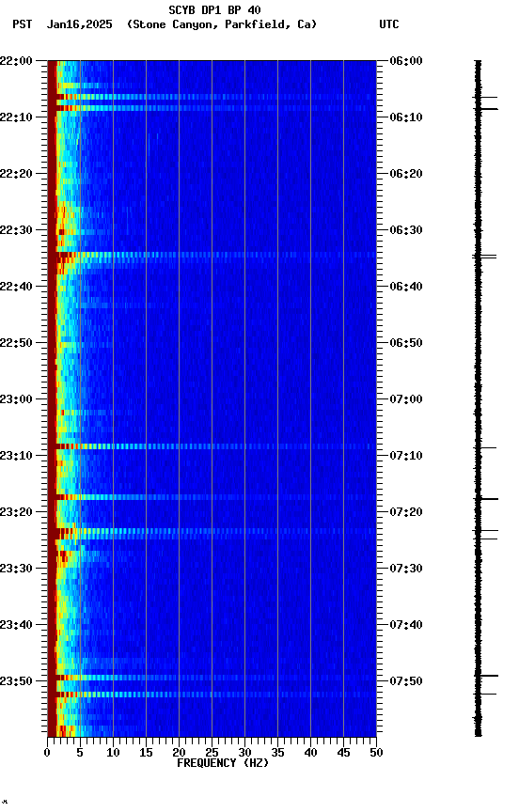The height and width of the screenshot is (812, 519).
Task: Click the 22:50 PST time label
Action: click(16, 343)
